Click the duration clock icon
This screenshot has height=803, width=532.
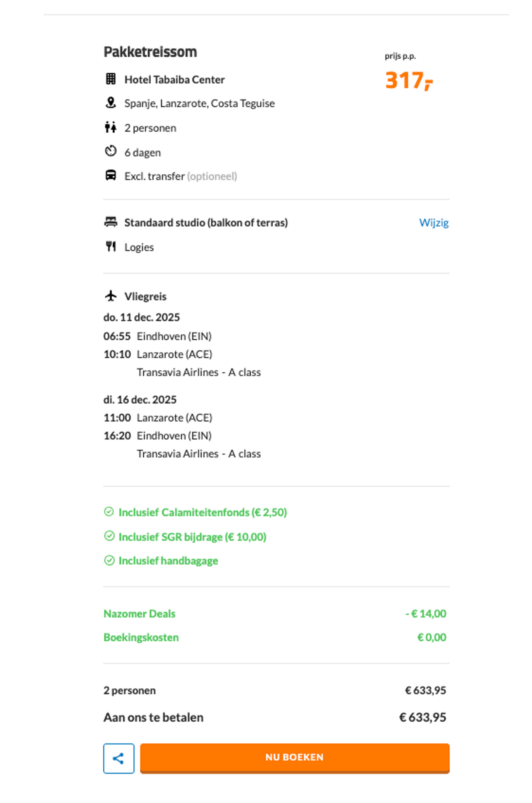point(111,151)
